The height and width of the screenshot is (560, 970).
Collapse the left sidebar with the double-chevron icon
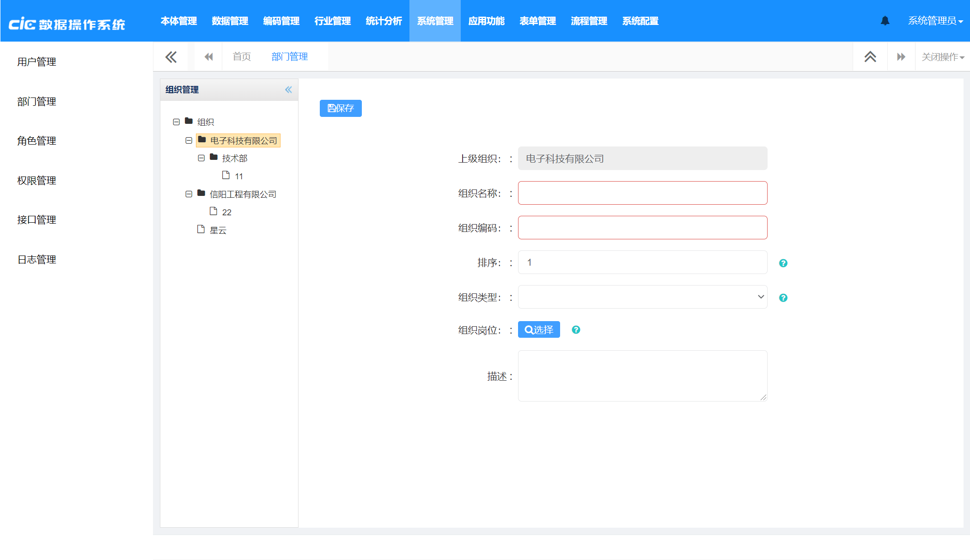point(171,57)
